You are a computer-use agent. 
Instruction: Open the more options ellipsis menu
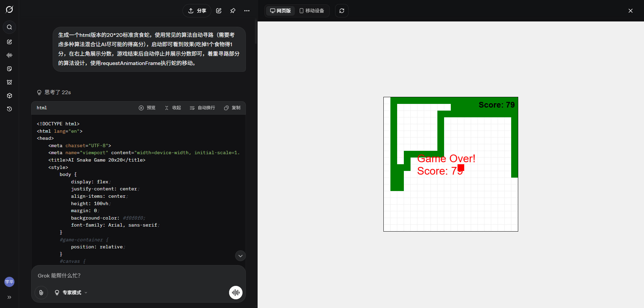tap(247, 11)
